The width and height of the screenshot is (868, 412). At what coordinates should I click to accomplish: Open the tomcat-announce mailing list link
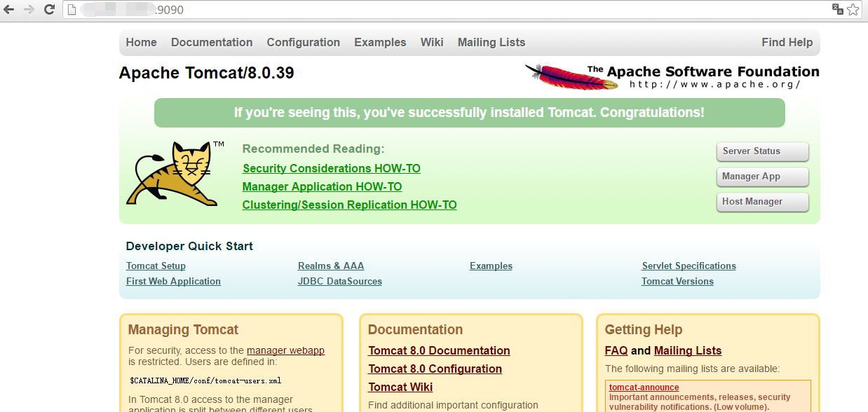click(x=644, y=387)
